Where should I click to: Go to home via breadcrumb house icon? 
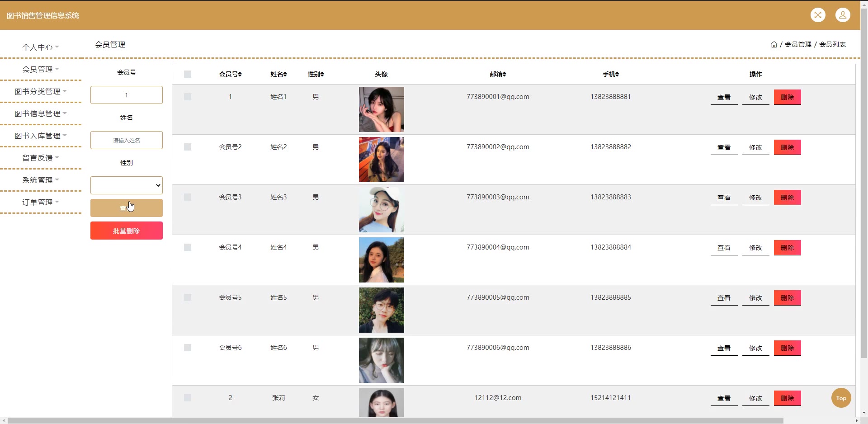point(774,44)
